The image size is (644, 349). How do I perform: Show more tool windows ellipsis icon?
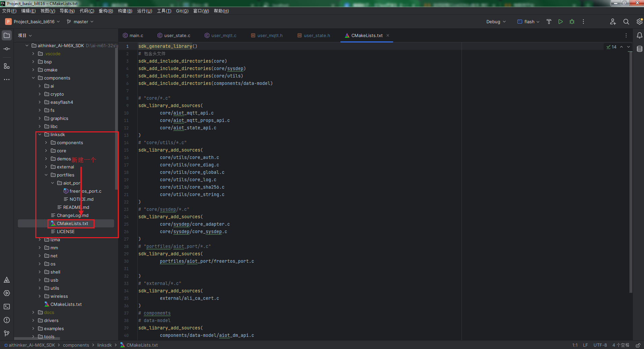7,80
